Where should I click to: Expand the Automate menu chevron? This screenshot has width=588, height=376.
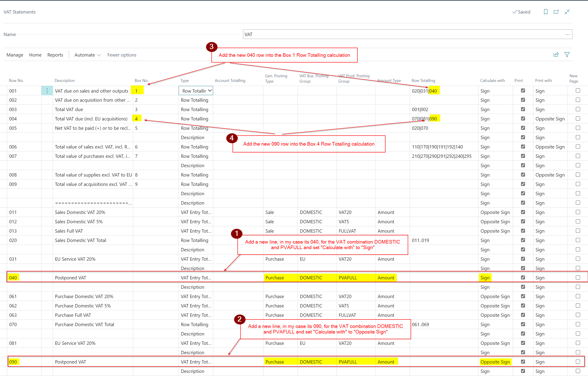(99, 55)
